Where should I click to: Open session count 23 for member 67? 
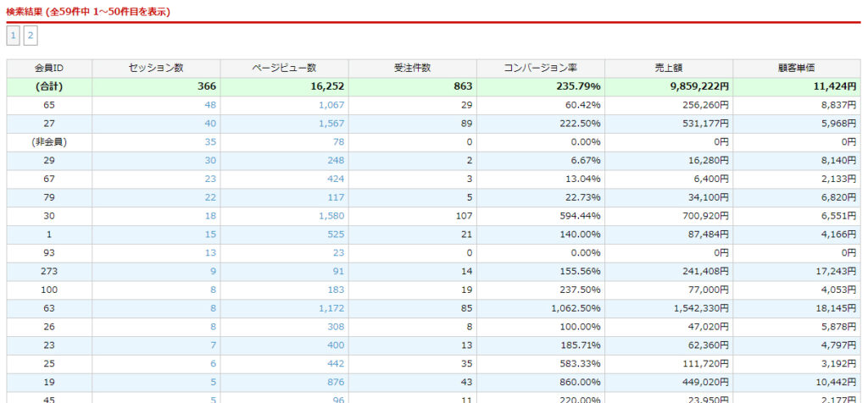tap(210, 179)
